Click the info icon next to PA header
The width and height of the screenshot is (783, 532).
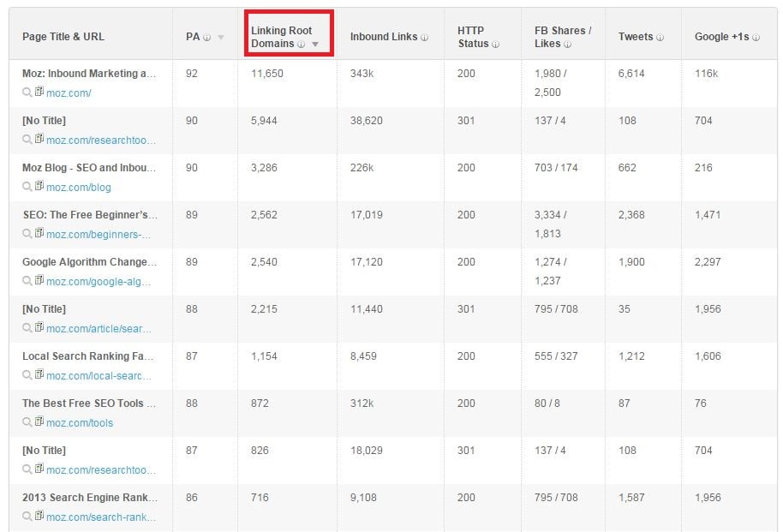[207, 37]
